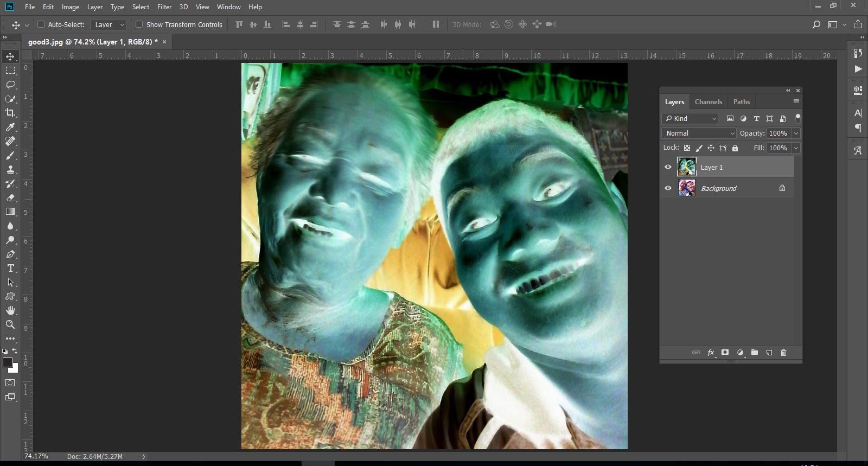Select the foreground color swatch
Screen dimensions: 868x466
tap(7, 363)
